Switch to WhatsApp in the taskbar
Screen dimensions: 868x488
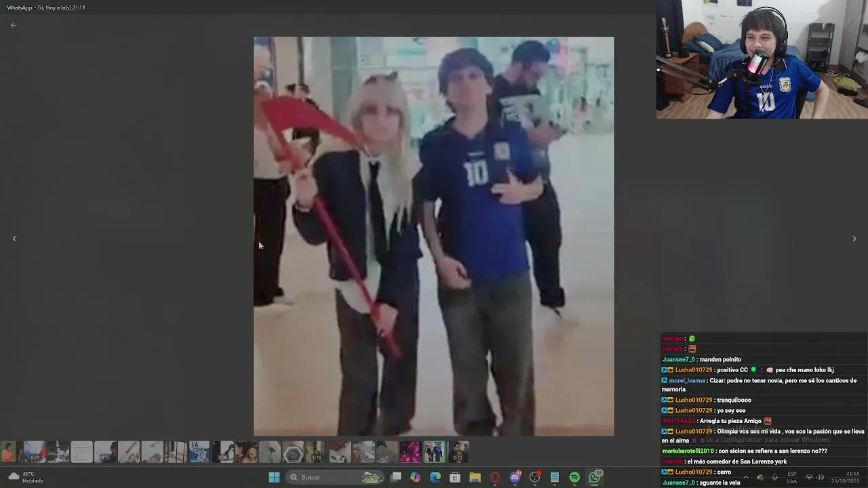tap(595, 477)
